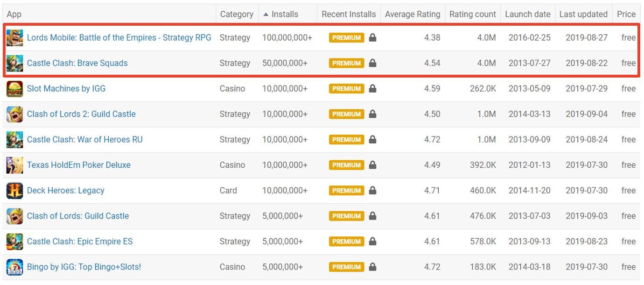The height and width of the screenshot is (285, 644).
Task: Sort by the Launch date column header
Action: click(x=528, y=14)
